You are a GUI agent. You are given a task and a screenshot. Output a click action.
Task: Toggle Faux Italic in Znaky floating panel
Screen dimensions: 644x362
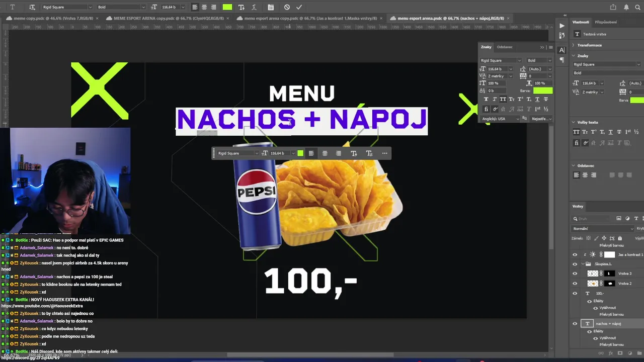495,99
